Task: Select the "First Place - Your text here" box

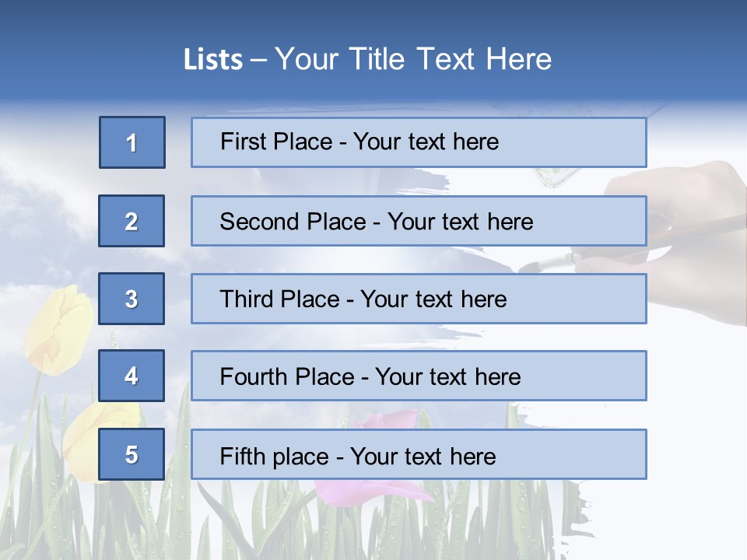Action: coord(419,142)
